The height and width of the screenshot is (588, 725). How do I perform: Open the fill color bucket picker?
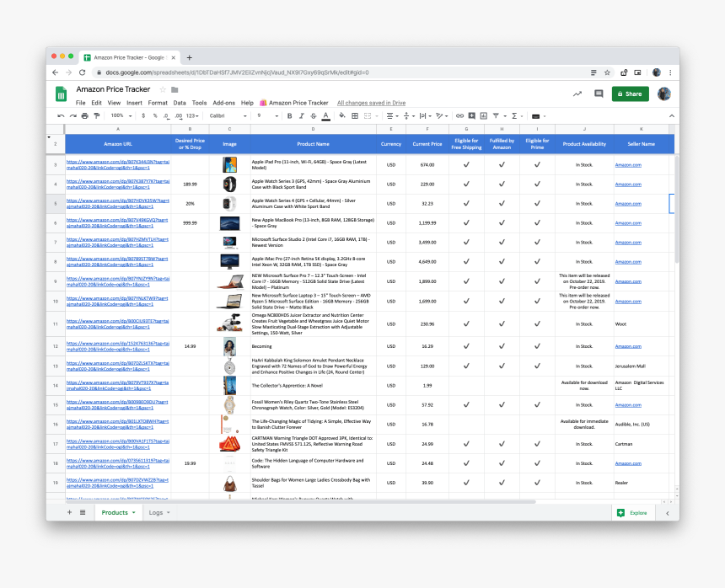342,116
